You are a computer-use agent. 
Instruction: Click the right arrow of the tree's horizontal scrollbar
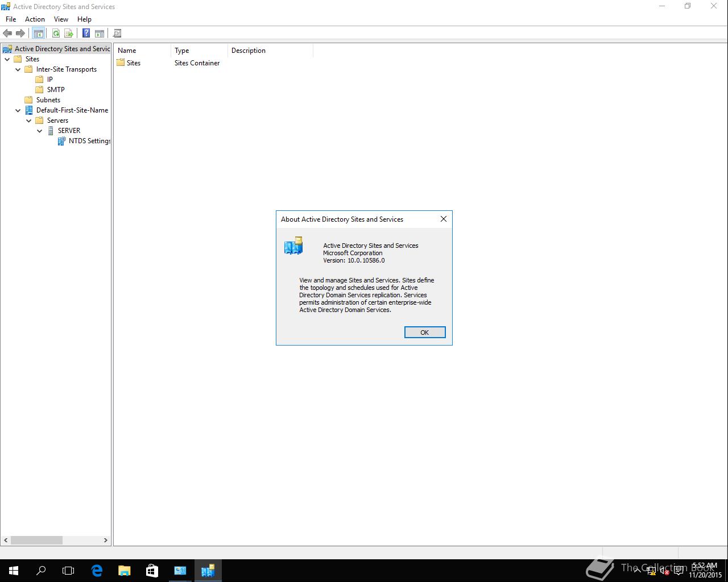(x=105, y=541)
